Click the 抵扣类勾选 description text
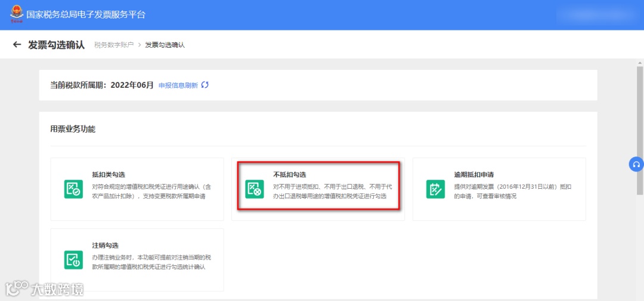This screenshot has width=644, height=301. [x=152, y=191]
